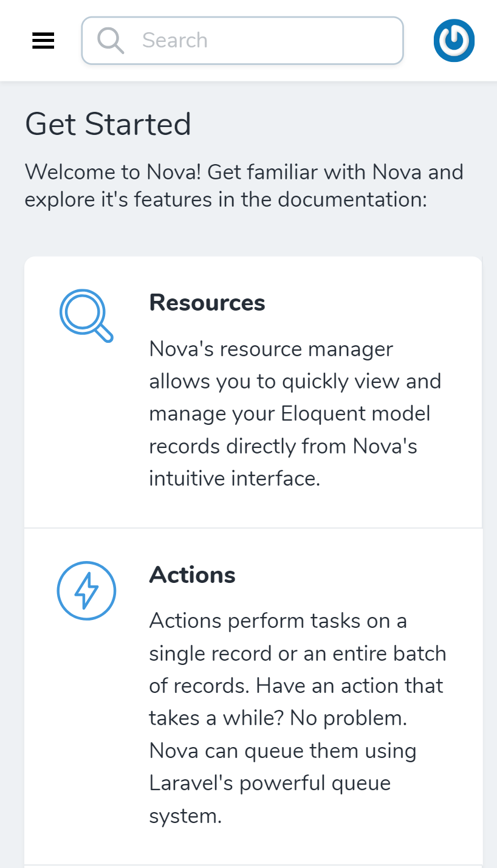Click the lightning bolt Actions icon

86,590
